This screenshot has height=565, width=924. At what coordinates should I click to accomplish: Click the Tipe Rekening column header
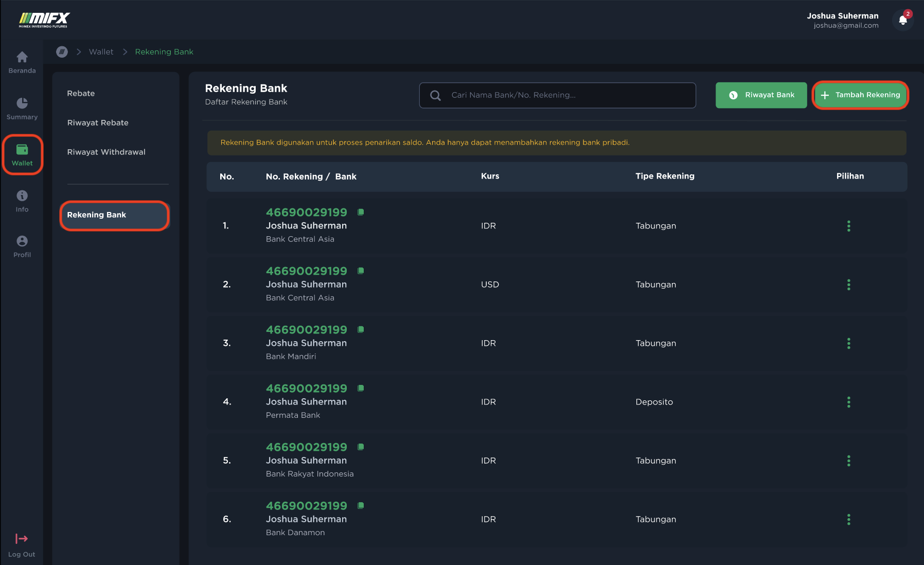pos(665,176)
